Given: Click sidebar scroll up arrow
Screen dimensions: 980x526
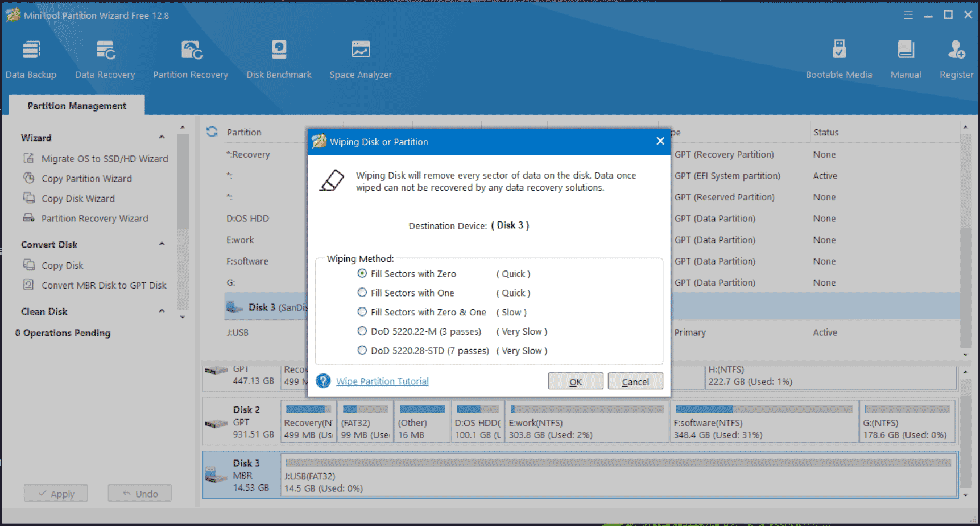Looking at the screenshot, I should [x=183, y=128].
